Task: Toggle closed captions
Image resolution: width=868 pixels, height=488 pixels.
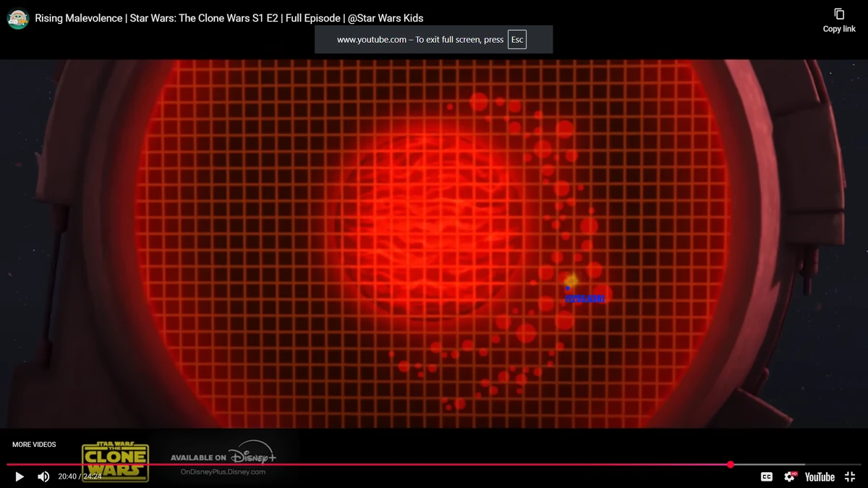Action: [x=767, y=476]
